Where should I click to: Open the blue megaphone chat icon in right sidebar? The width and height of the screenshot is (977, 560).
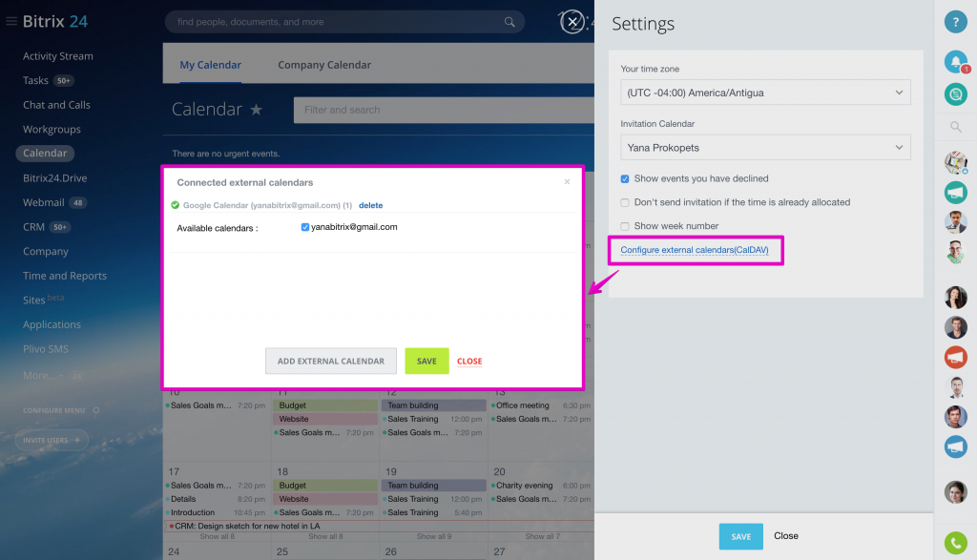[955, 446]
